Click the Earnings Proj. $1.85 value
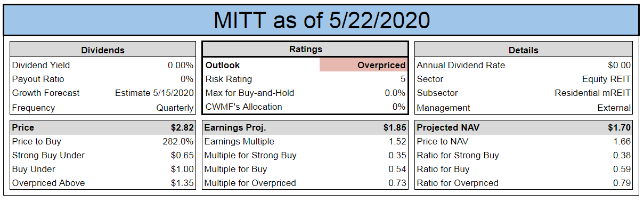 (x=395, y=128)
